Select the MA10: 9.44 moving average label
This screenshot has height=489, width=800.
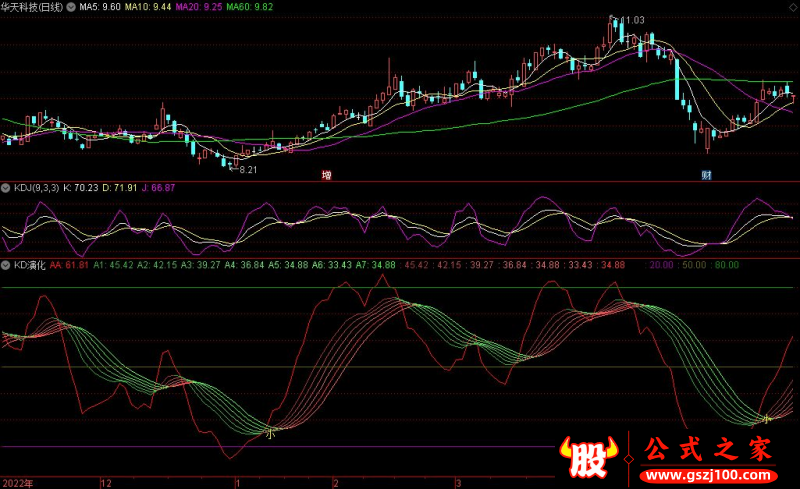coord(148,6)
